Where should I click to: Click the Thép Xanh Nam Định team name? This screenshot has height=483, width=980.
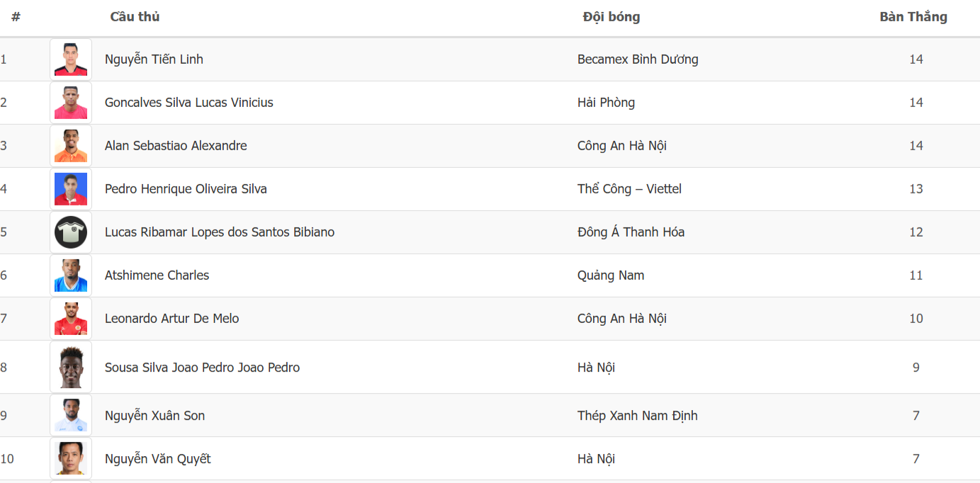(x=637, y=416)
